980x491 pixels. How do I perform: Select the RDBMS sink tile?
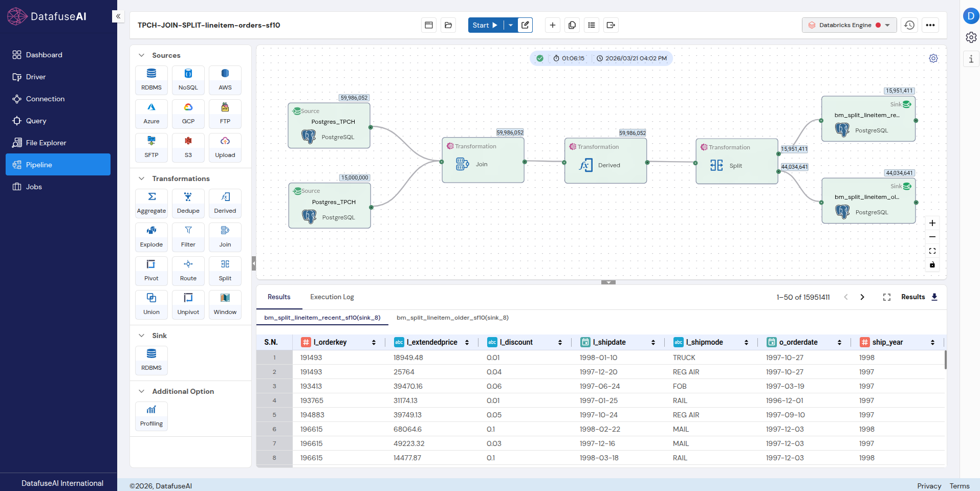(x=151, y=360)
